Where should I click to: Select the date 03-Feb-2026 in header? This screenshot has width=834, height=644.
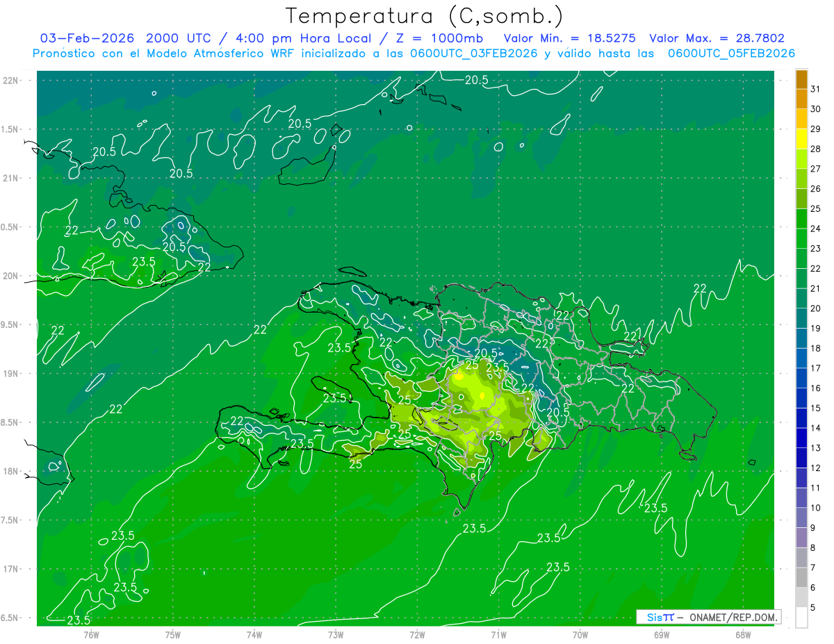point(87,38)
